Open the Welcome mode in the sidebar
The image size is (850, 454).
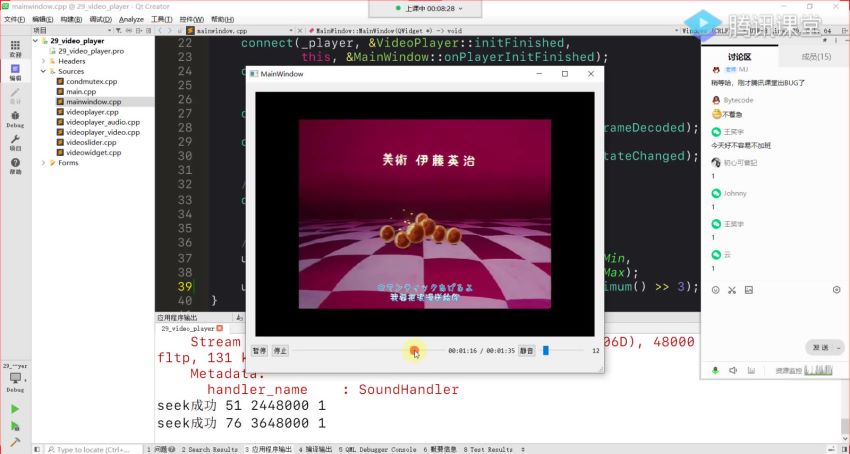pos(15,48)
